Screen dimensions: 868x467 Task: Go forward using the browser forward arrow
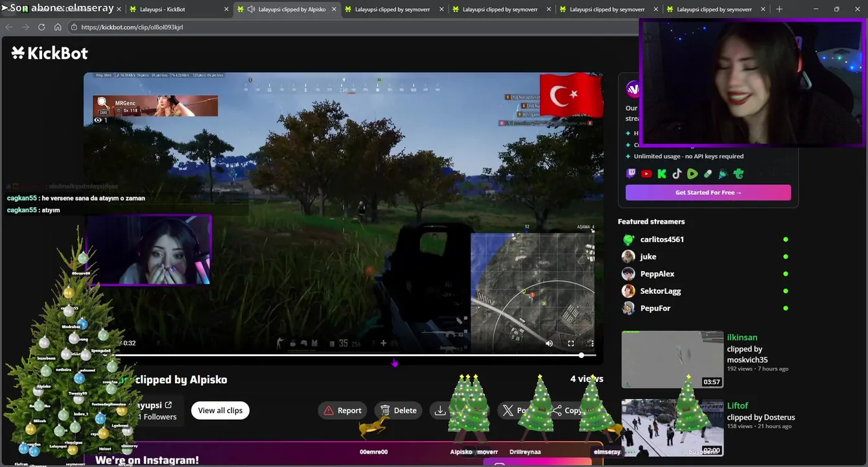tap(25, 27)
